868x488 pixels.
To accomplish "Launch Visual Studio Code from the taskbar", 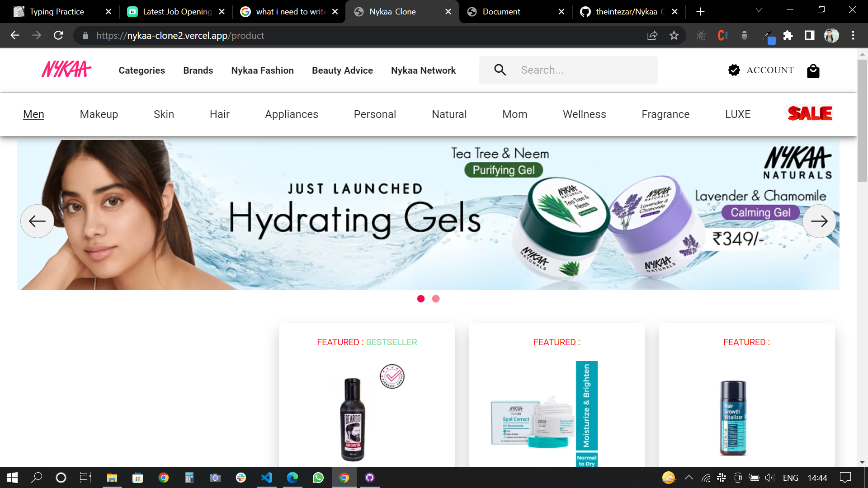I will click(x=267, y=478).
